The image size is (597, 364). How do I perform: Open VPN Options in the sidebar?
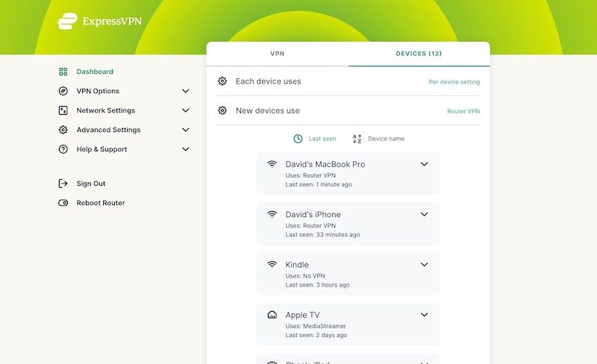pyautogui.click(x=98, y=91)
